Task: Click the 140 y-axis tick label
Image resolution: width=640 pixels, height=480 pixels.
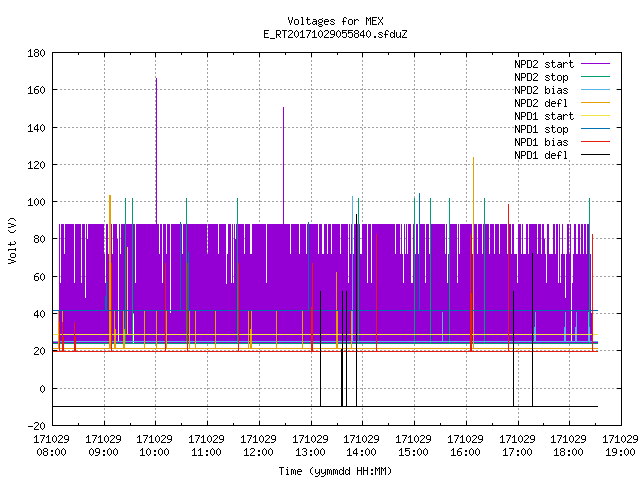Action: coord(36,128)
